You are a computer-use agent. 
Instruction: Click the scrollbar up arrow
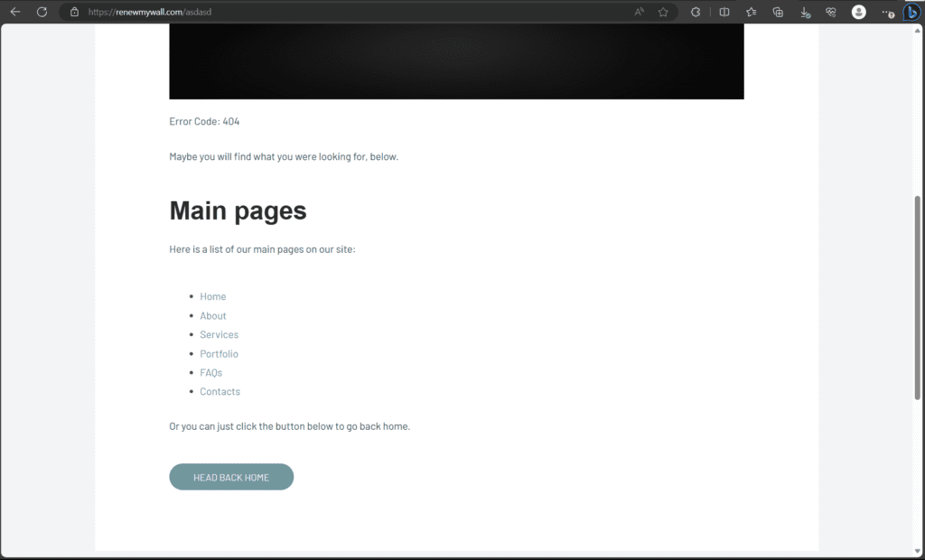(918, 30)
